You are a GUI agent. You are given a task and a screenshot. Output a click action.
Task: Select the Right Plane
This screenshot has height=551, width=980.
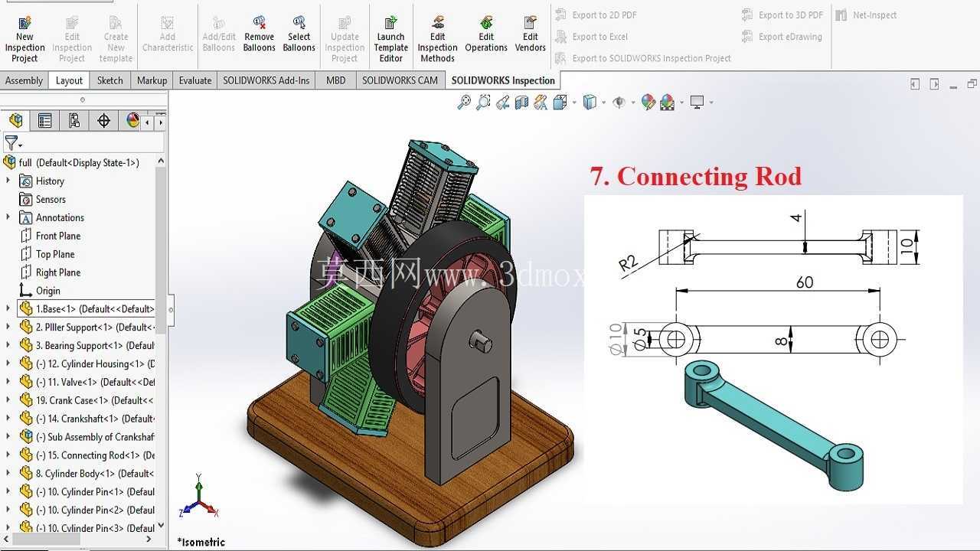[57, 272]
